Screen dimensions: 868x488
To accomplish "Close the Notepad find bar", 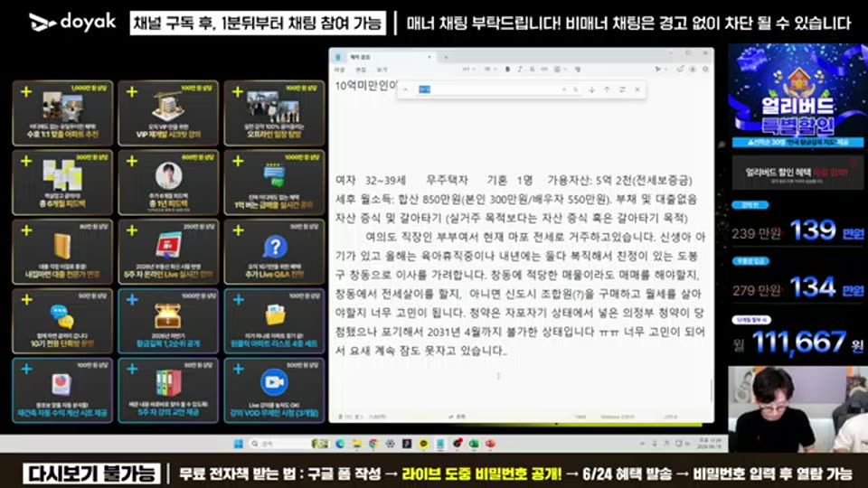I will click(637, 89).
